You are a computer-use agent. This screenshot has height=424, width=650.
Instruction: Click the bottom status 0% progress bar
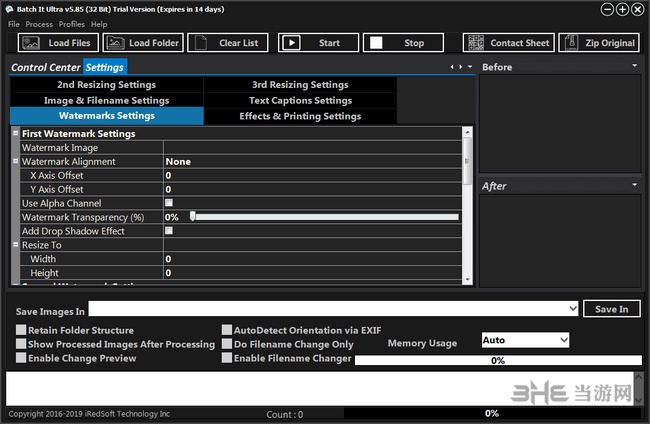[492, 413]
